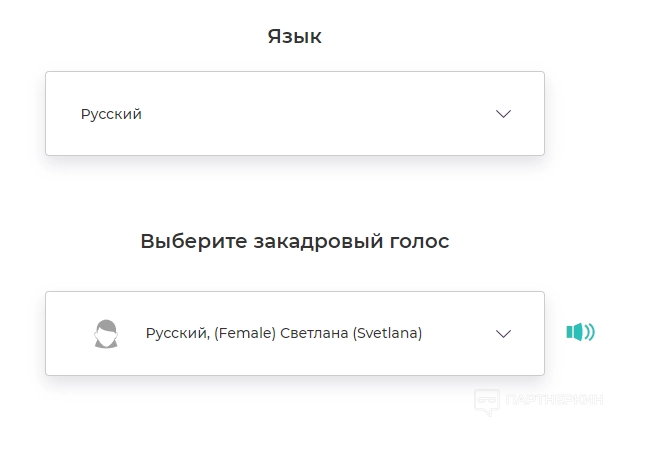Click blank area between avatar and voice name
Screen dimensions: 654x468
pos(132,334)
